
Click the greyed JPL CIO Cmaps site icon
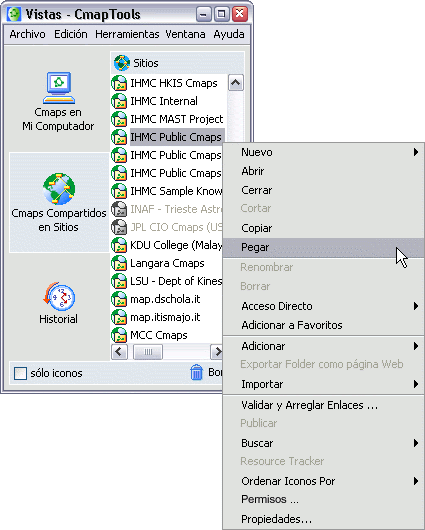click(119, 227)
